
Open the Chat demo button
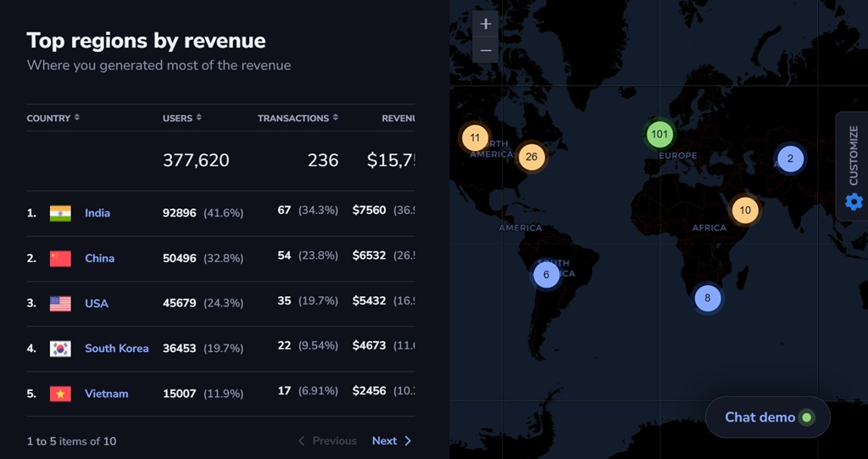pos(767,417)
